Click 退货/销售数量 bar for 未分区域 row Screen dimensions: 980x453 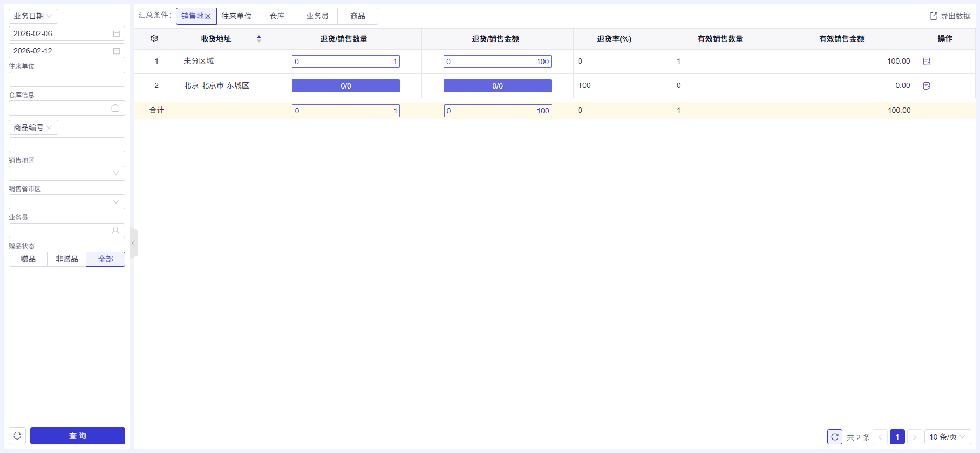(x=346, y=62)
